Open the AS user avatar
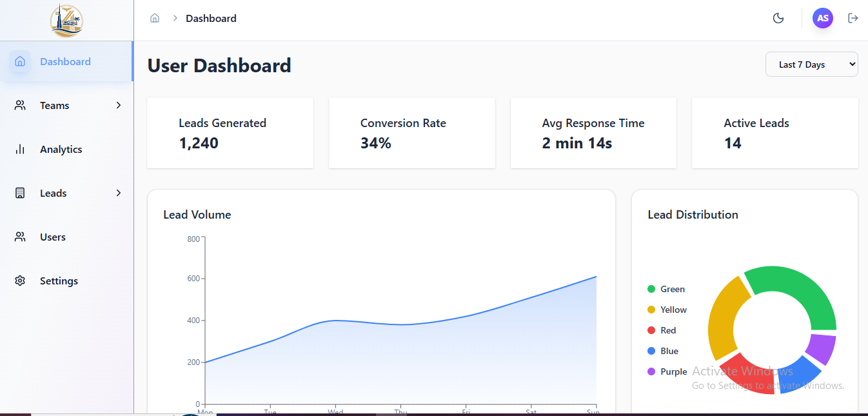This screenshot has width=868, height=416. coord(822,18)
